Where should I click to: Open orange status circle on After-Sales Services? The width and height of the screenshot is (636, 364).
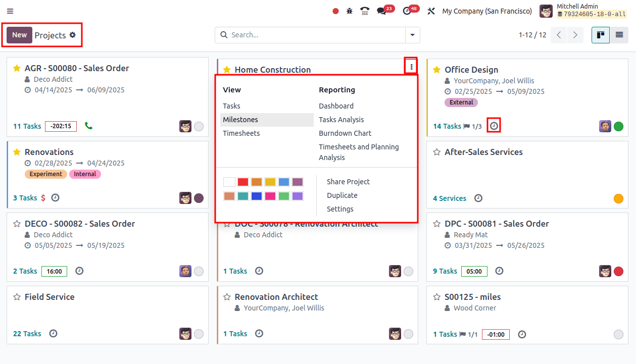(x=619, y=198)
